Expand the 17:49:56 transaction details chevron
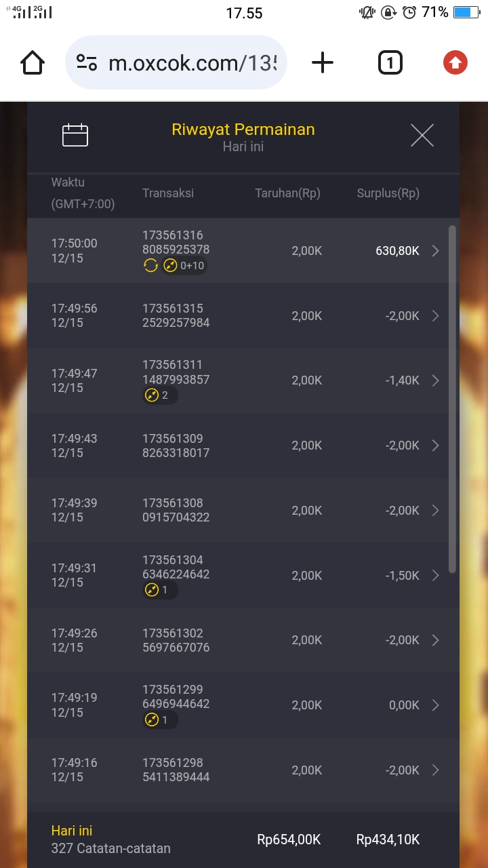The image size is (488, 868). pos(436,316)
